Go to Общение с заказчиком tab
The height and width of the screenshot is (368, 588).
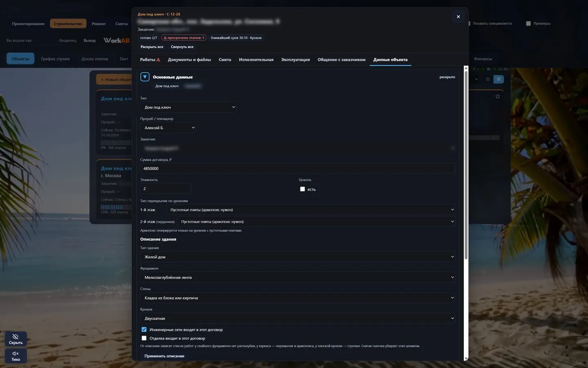[x=341, y=60]
